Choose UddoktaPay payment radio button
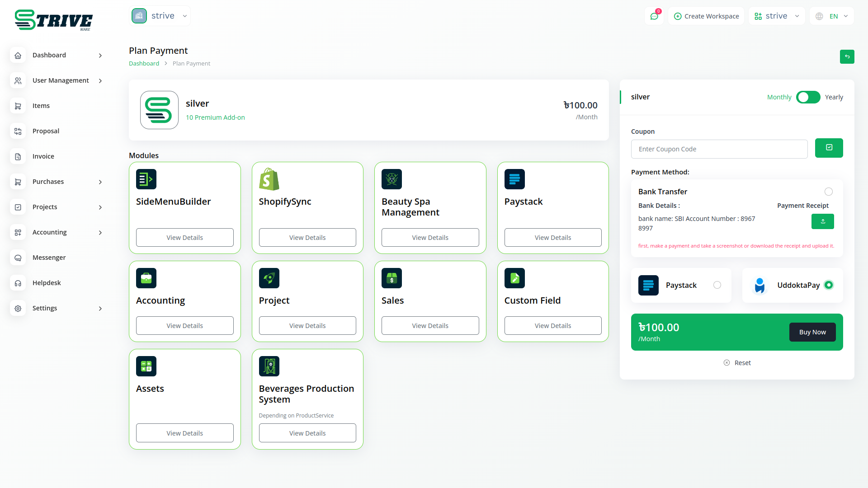 (828, 285)
